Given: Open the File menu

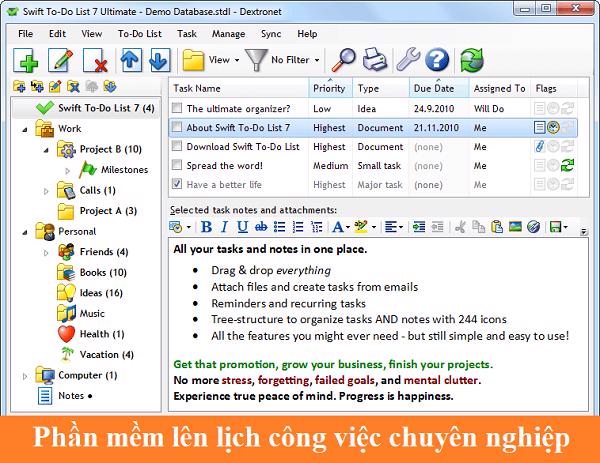Looking at the screenshot, I should point(26,34).
